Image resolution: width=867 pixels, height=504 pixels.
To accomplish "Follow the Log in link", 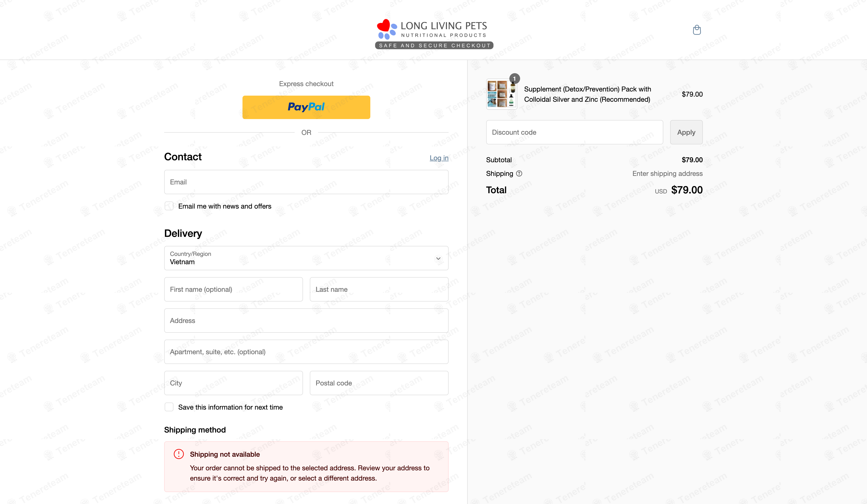I will click(439, 158).
